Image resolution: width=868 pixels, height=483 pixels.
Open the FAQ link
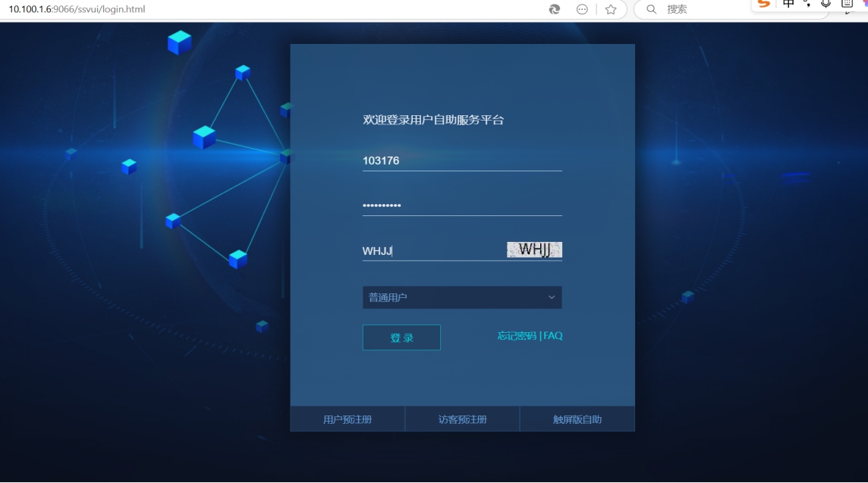tap(553, 335)
